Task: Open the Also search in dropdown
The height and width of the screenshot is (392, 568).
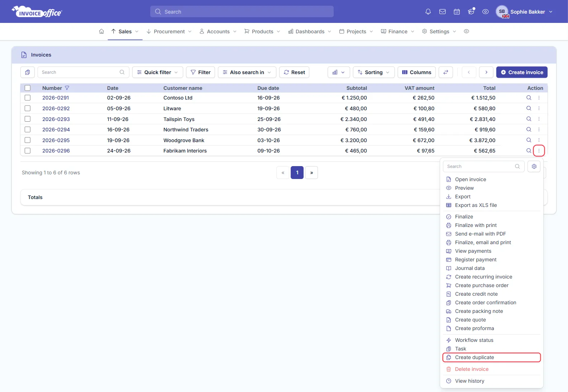Action: [x=247, y=72]
